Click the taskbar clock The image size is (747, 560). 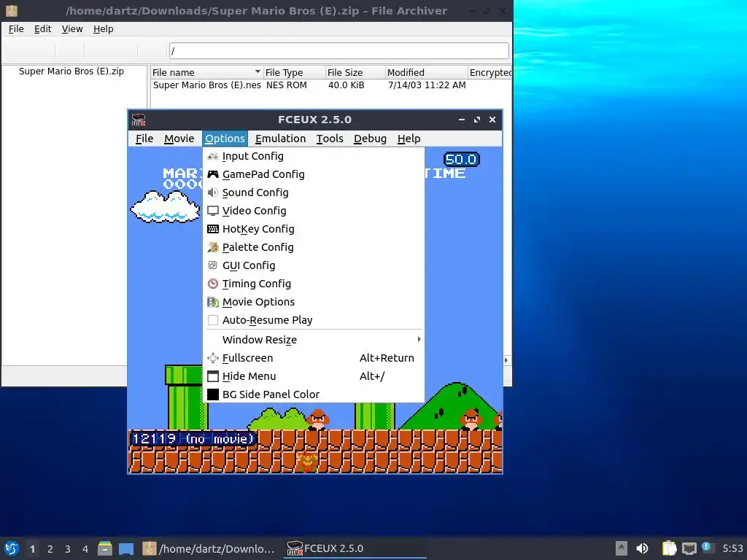[732, 548]
